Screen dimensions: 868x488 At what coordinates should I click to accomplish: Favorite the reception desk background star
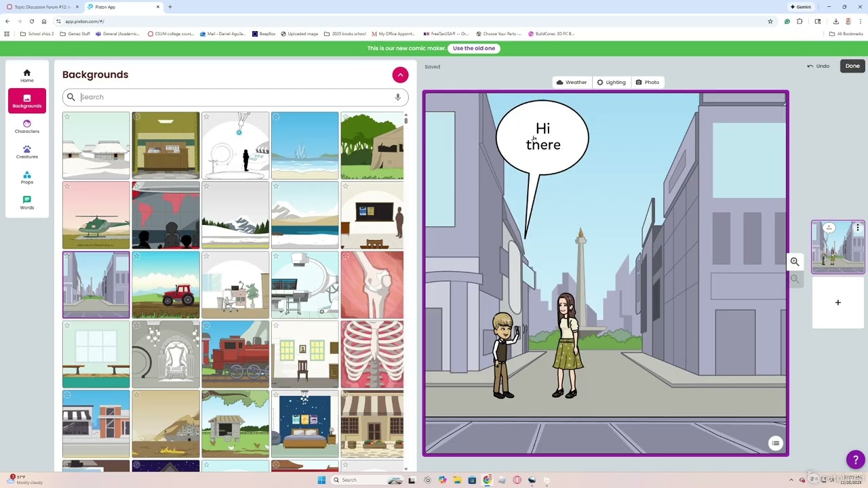pos(137,117)
